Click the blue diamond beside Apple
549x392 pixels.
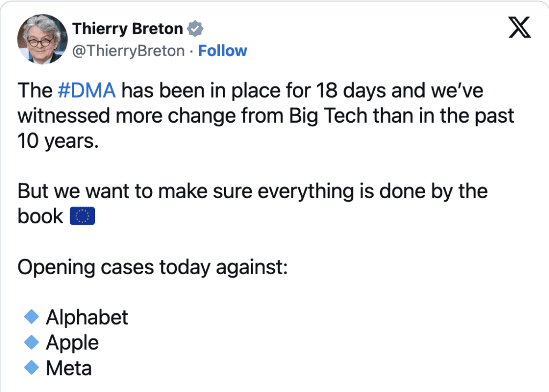coord(32,342)
